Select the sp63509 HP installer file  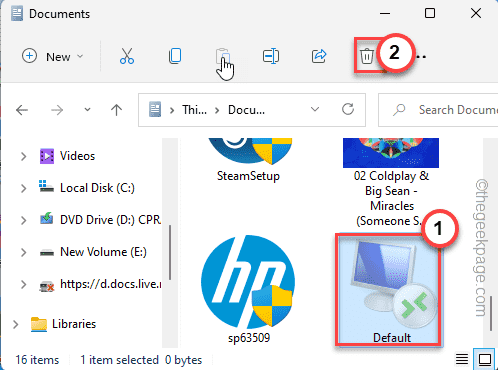[248, 289]
